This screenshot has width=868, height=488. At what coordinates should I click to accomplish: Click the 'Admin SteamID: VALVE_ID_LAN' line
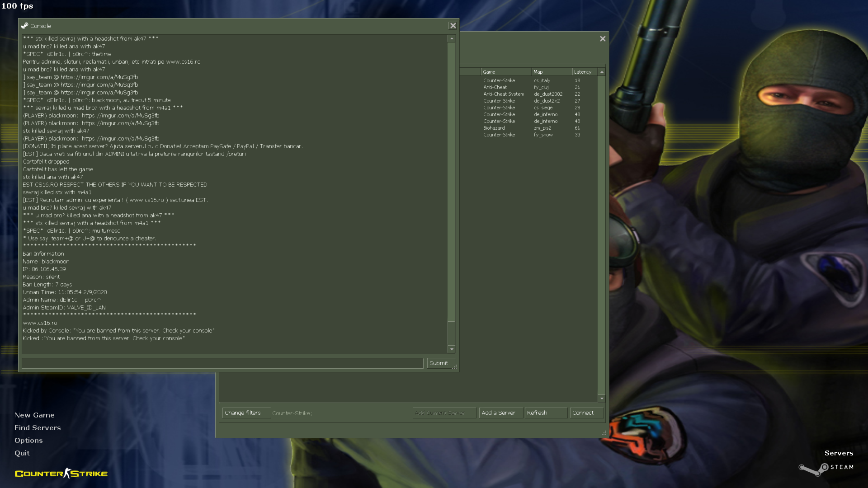(x=64, y=308)
